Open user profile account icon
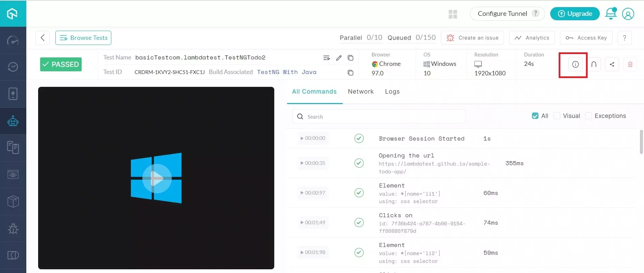This screenshot has width=644, height=273. tap(628, 14)
